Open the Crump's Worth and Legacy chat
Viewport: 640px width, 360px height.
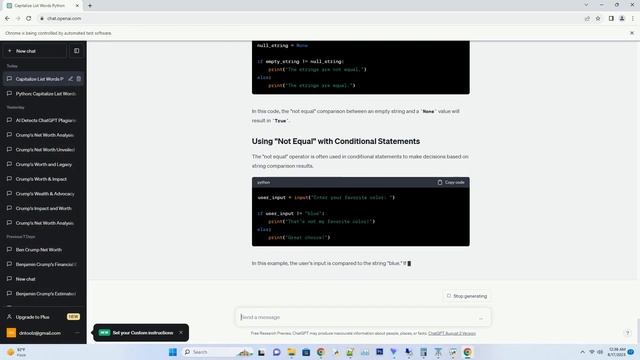click(x=43, y=164)
